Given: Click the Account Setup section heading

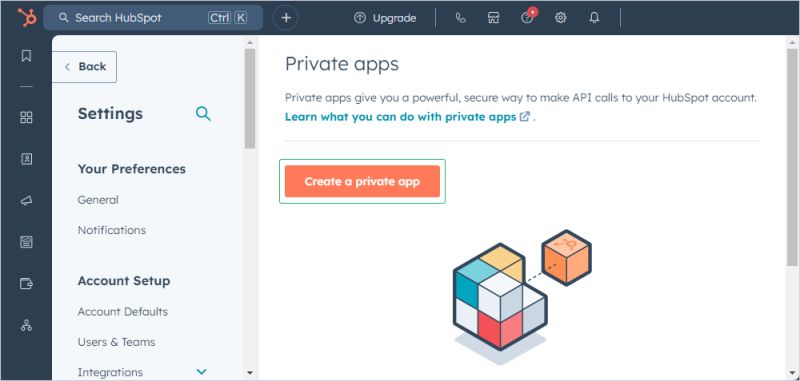Looking at the screenshot, I should [x=124, y=281].
